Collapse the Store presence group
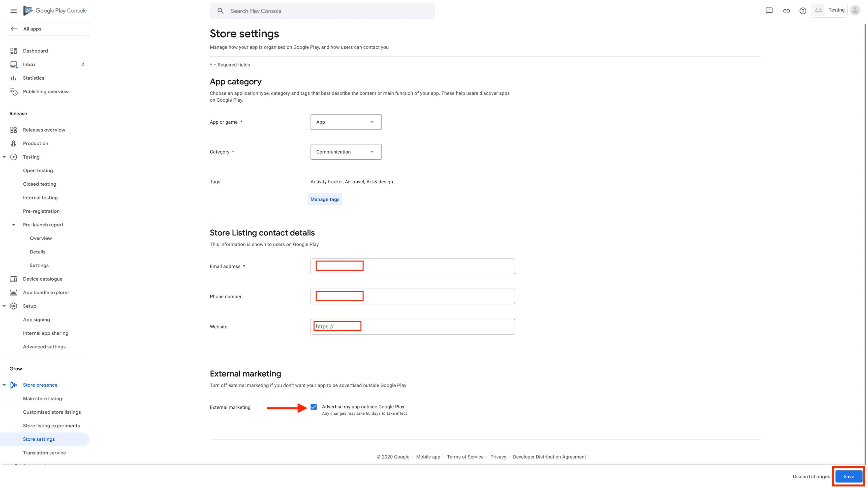 4,385
